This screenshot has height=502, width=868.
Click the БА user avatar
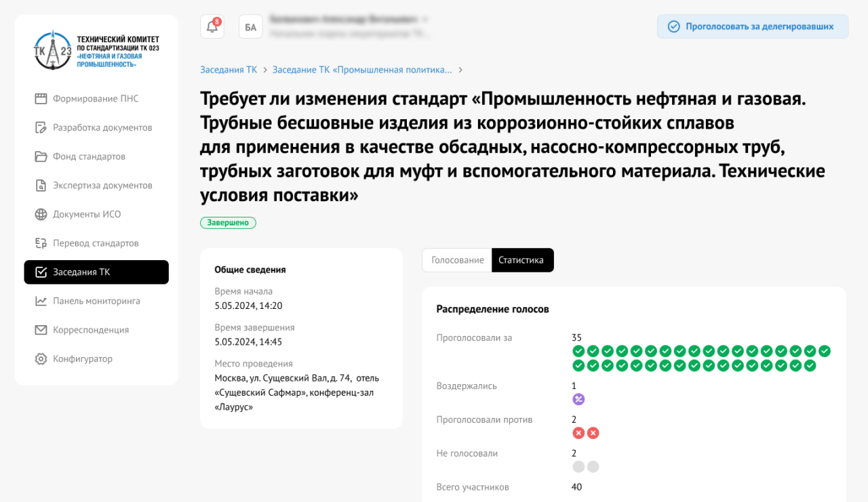(250, 27)
